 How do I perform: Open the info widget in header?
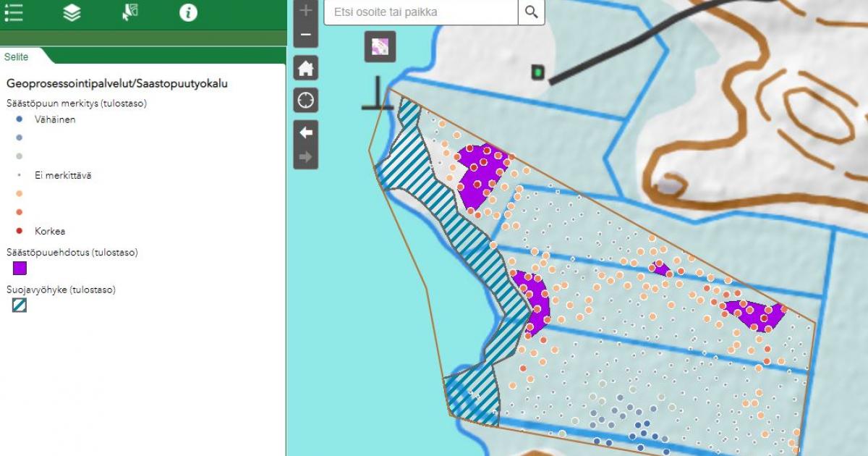point(188,12)
